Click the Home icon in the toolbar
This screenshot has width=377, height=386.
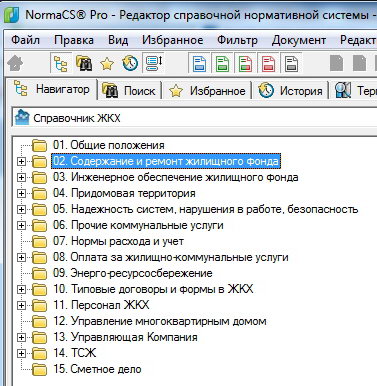(x=15, y=63)
